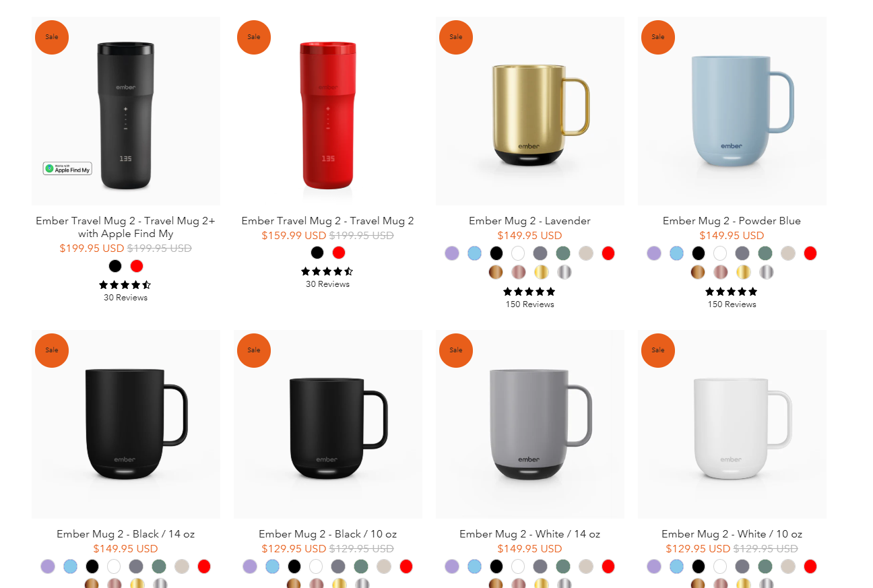Click the Sale badge on the gold mug

pos(456,37)
